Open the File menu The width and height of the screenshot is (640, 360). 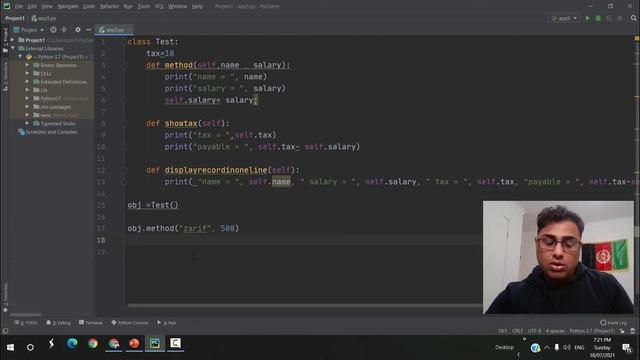tap(19, 6)
